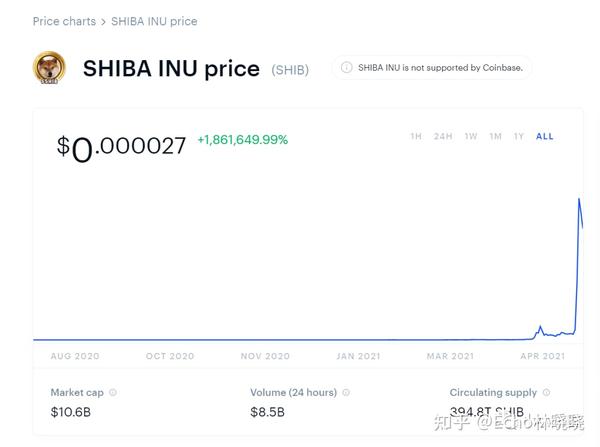This screenshot has width=600, height=447.
Task: Show the 1Y price chart
Action: (x=519, y=136)
